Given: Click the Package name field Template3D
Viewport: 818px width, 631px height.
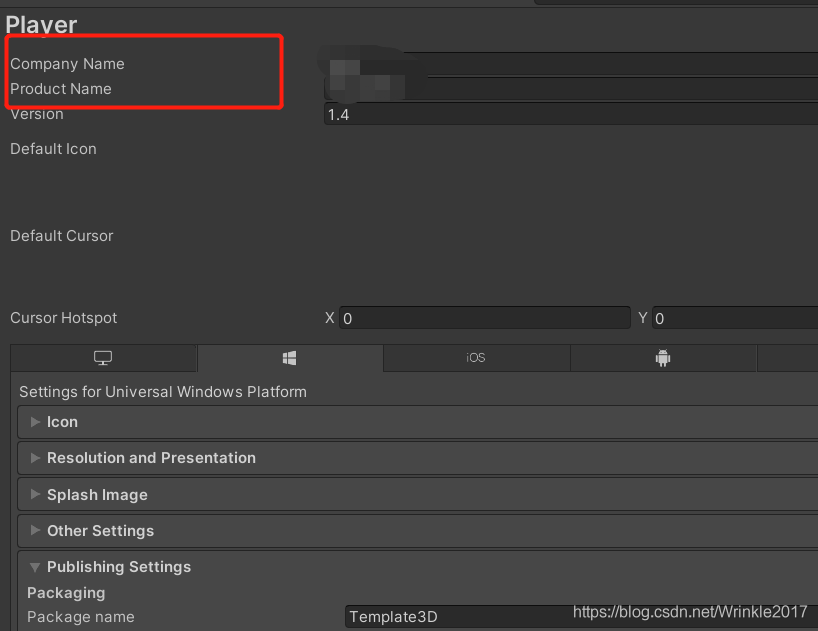Looking at the screenshot, I should pyautogui.click(x=581, y=616).
